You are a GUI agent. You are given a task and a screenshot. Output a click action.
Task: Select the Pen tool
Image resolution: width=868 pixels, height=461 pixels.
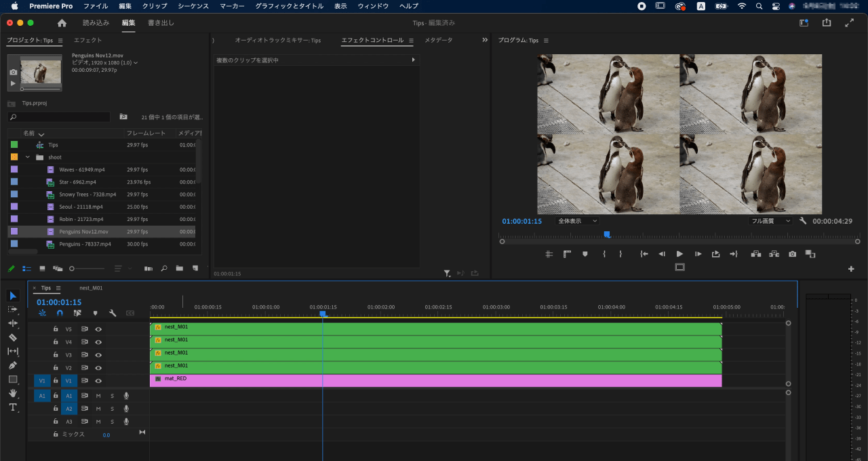[13, 365]
